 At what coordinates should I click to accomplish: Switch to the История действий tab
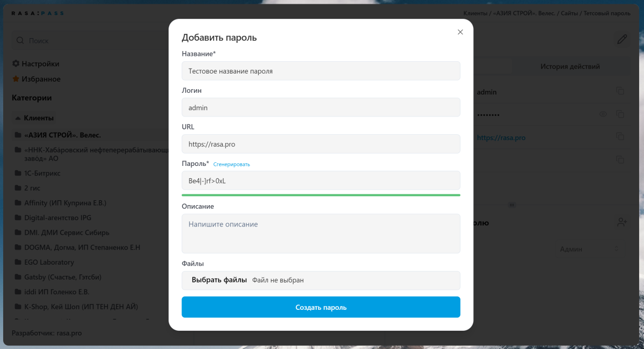point(570,67)
